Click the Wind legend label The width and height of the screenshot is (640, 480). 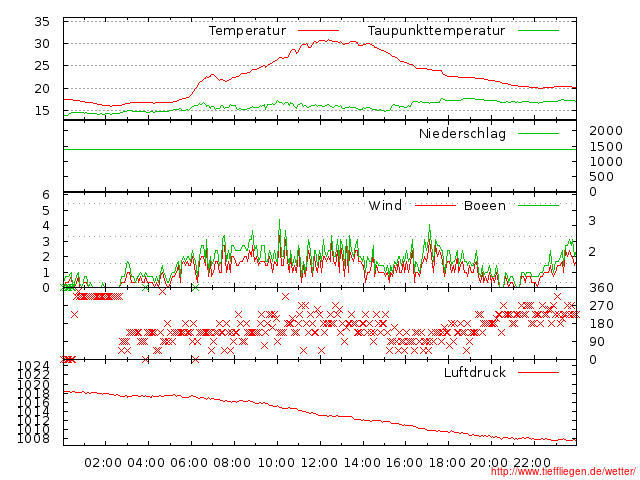coord(385,205)
